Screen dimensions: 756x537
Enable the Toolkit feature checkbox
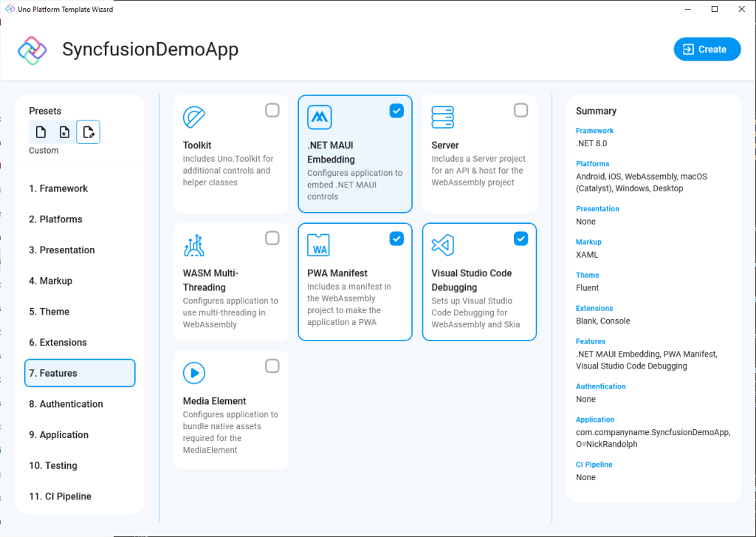tap(272, 109)
